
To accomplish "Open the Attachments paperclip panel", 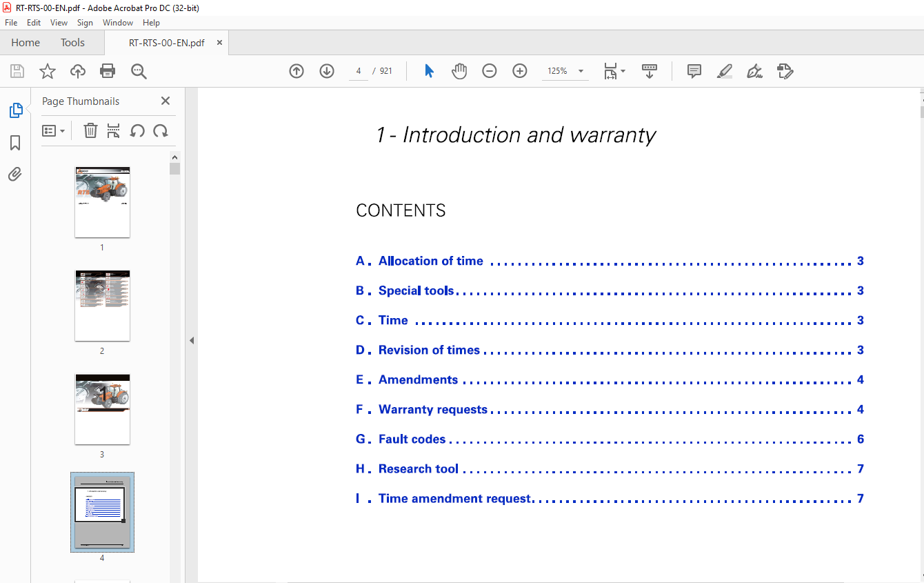I will point(15,174).
